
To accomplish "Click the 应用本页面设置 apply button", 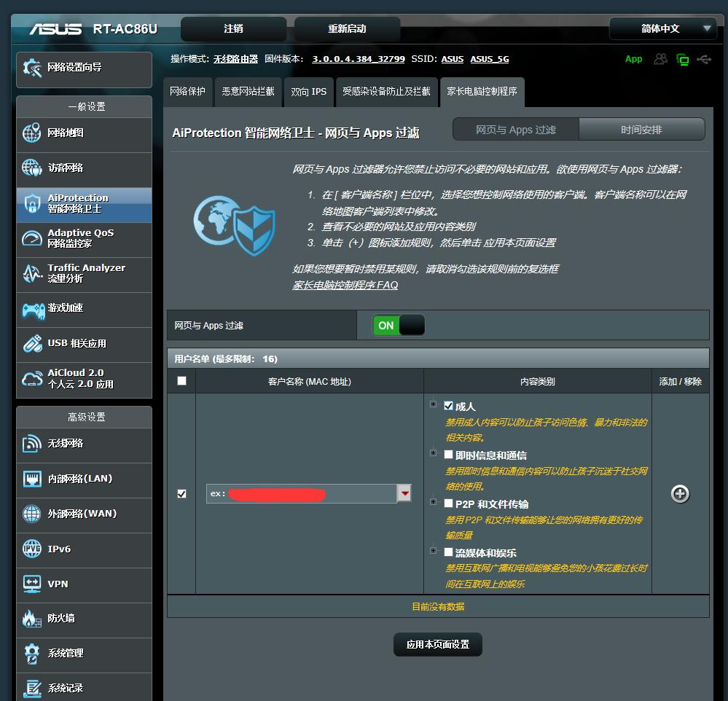I will (x=437, y=644).
